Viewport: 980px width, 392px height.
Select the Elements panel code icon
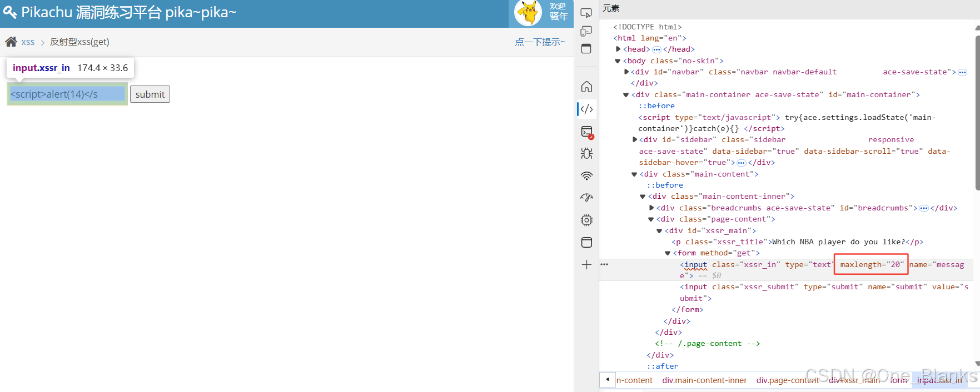586,109
